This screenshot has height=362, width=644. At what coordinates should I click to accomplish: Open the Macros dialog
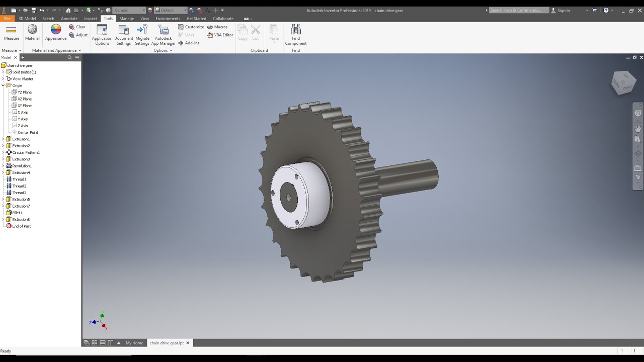pyautogui.click(x=217, y=27)
